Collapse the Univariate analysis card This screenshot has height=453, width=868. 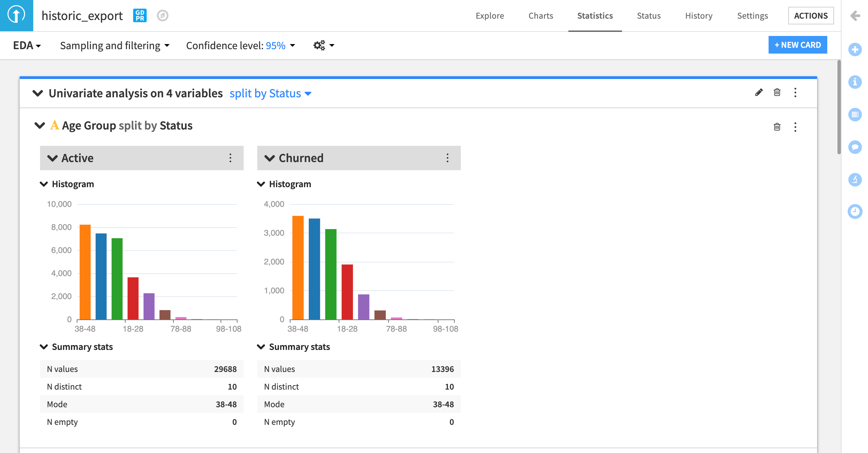click(38, 93)
